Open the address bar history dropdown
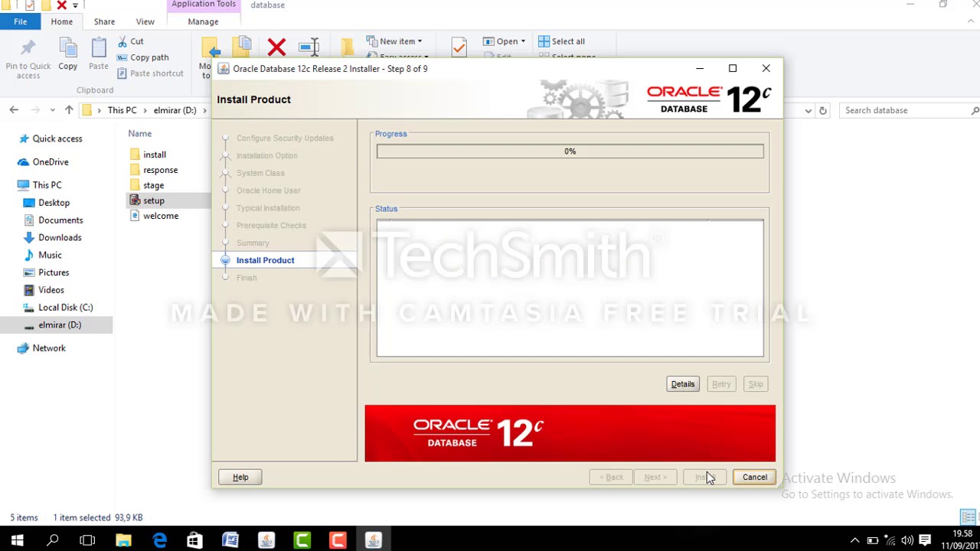 pos(808,110)
